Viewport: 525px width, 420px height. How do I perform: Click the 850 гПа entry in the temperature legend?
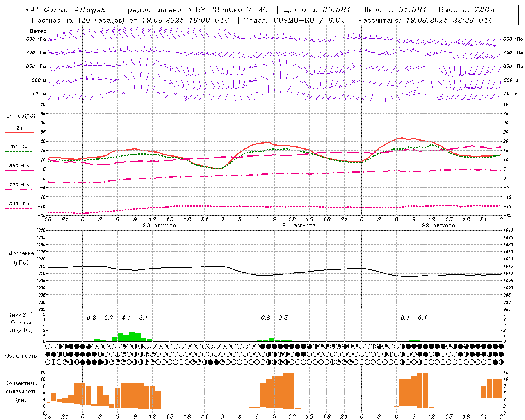tap(19, 166)
